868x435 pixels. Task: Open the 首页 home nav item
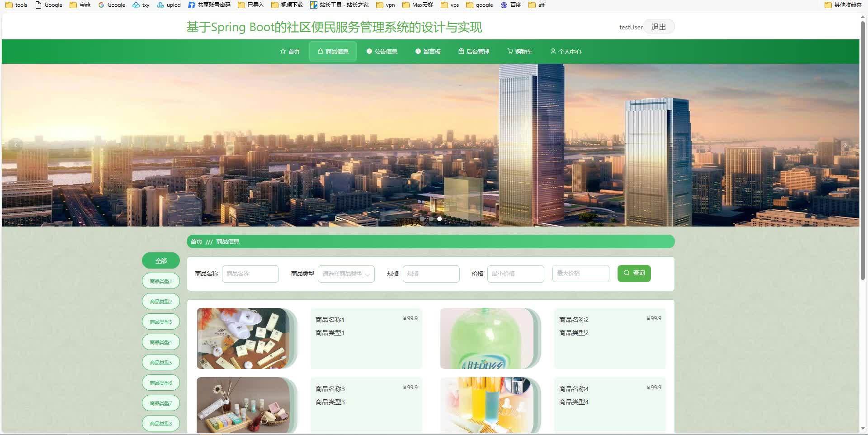coord(290,52)
